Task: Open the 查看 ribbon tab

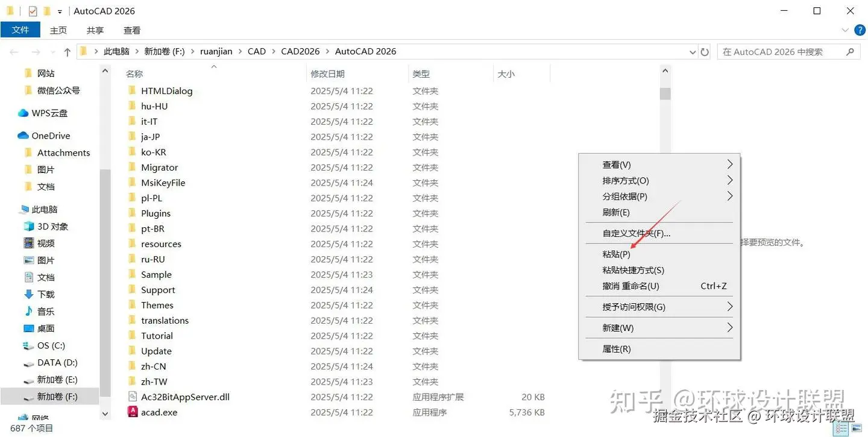Action: pos(132,30)
